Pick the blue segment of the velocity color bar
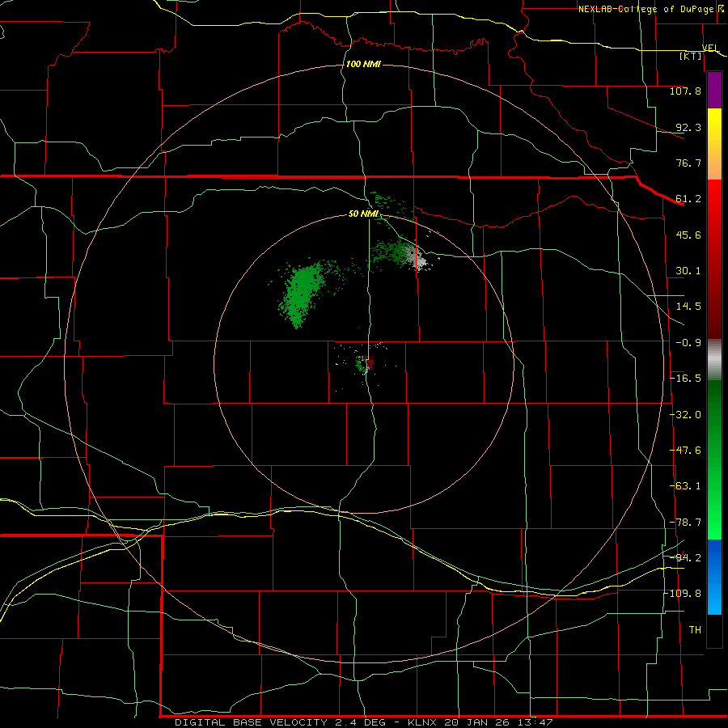Screen dimensions: 728x728 point(714,577)
